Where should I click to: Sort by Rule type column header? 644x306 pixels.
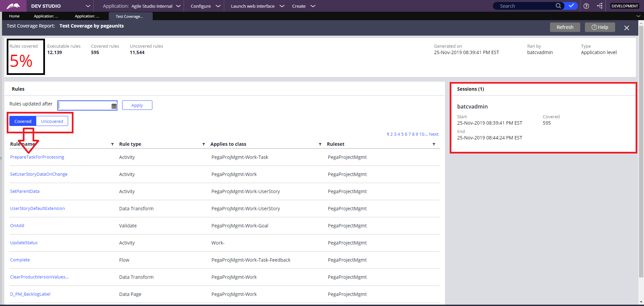pos(130,144)
